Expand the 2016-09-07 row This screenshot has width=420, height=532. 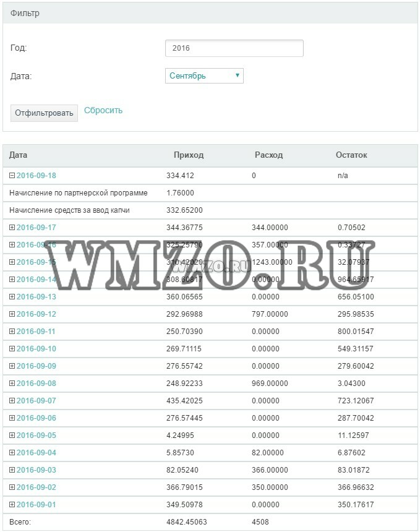click(12, 400)
